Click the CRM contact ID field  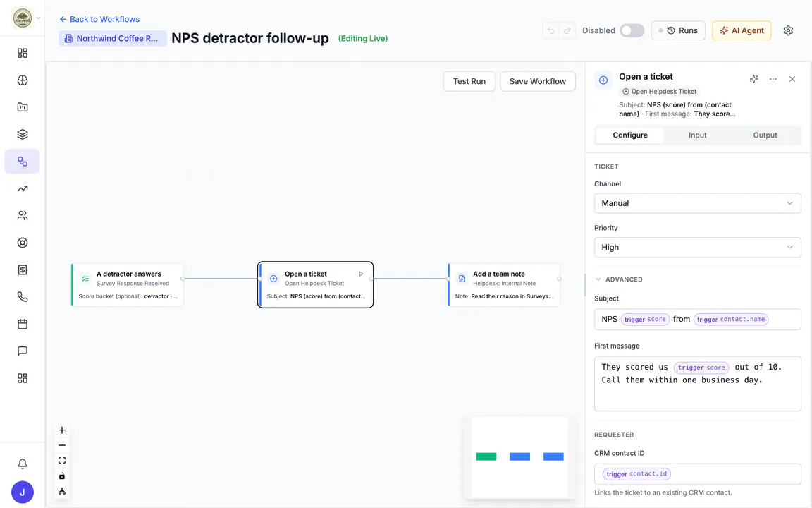(697, 474)
